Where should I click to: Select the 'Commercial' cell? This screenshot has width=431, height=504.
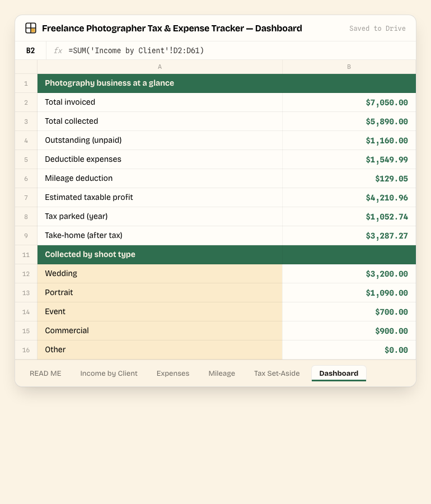(x=160, y=331)
